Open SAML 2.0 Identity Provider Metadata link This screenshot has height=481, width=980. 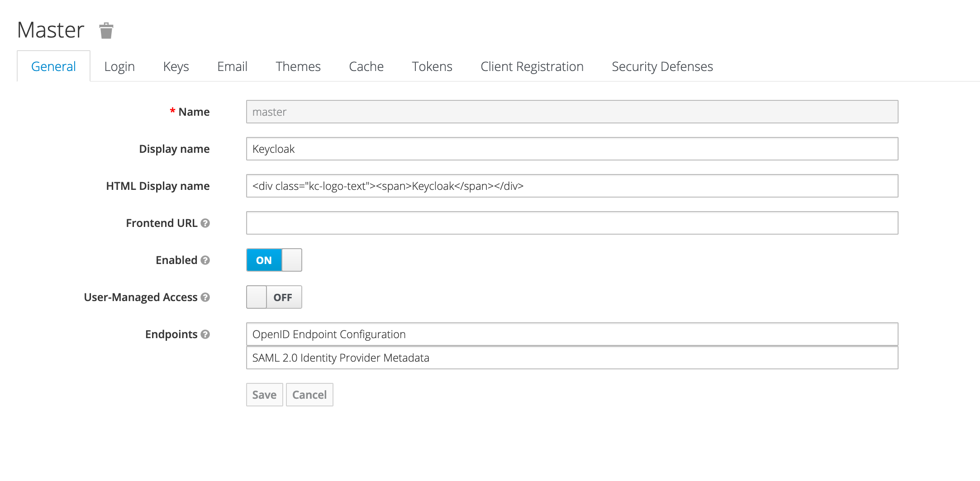[x=341, y=358]
